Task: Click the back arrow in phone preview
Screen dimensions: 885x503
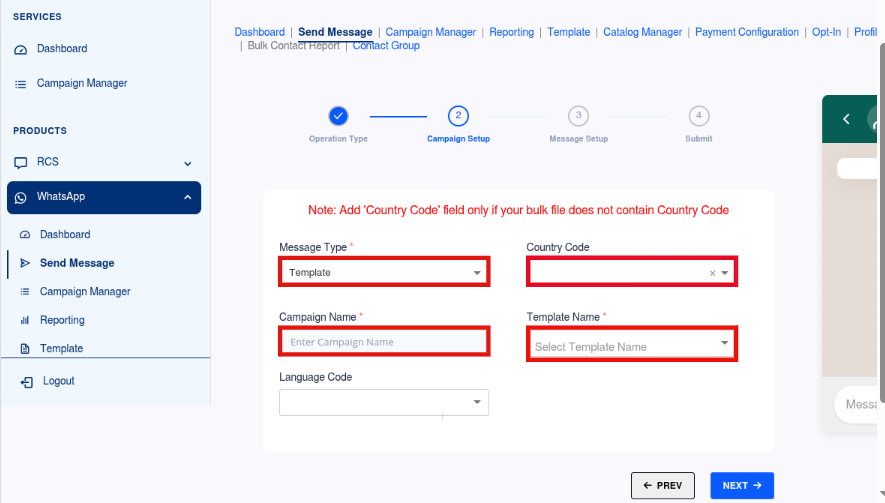Action: (x=846, y=119)
